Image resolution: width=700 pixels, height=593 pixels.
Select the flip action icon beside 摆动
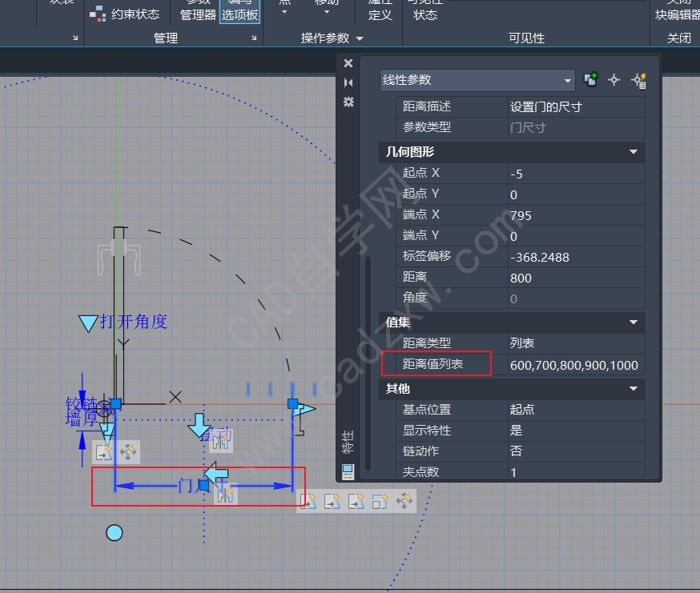pyautogui.click(x=220, y=442)
